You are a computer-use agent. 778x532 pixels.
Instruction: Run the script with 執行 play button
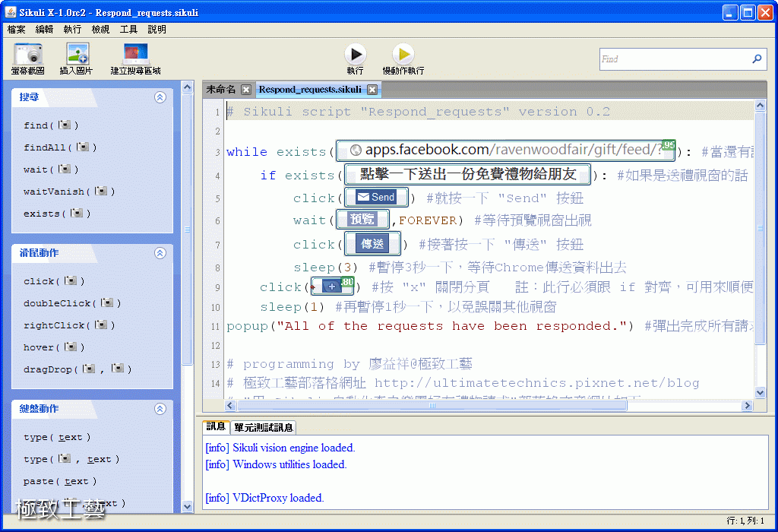point(356,54)
